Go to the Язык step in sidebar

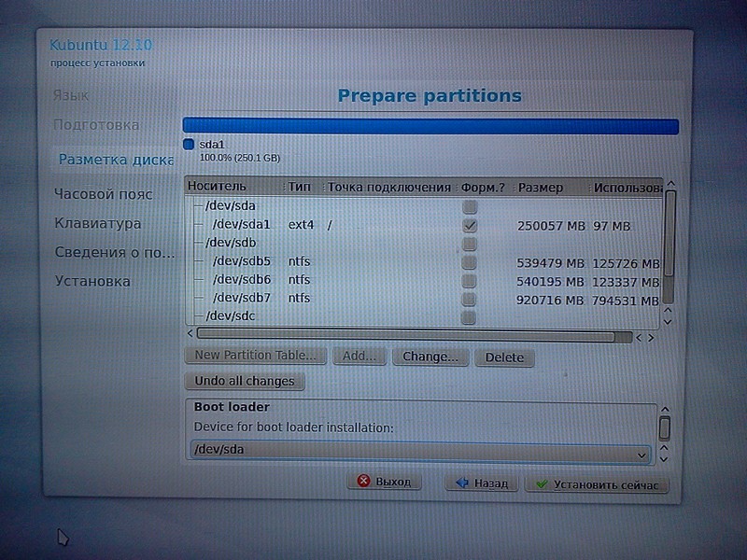(71, 96)
